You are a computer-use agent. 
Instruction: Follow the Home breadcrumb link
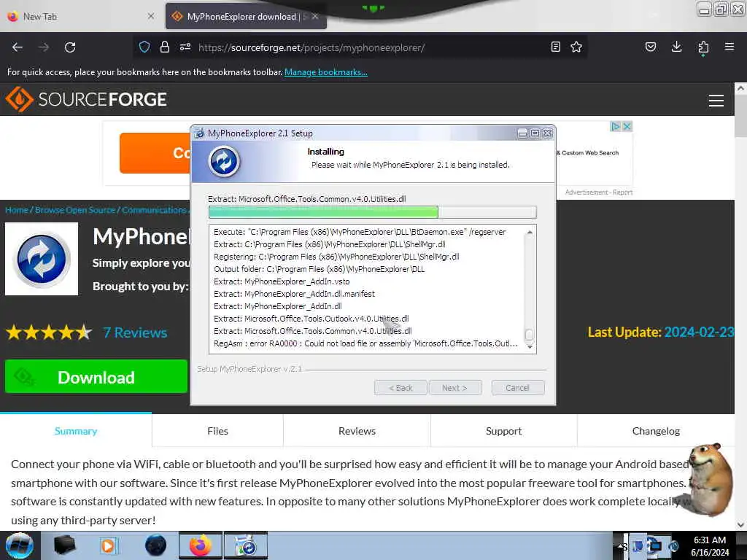(17, 210)
